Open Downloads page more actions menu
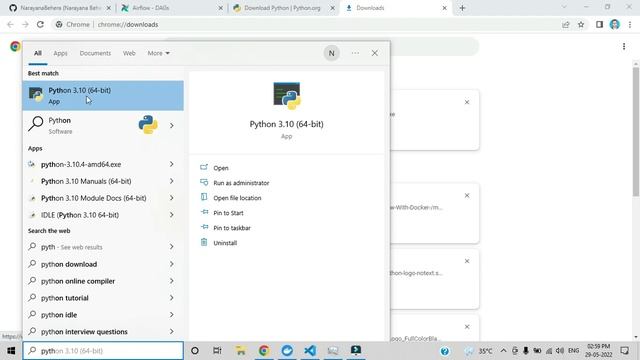Screen dimensions: 640x360 click(x=624, y=47)
